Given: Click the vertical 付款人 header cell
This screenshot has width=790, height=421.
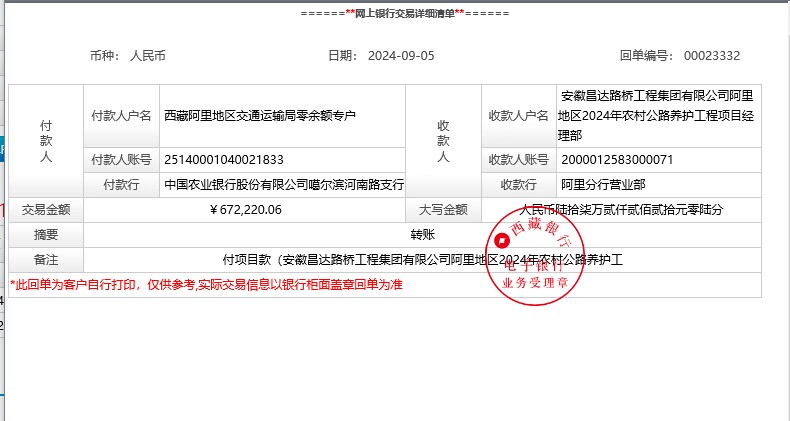Looking at the screenshot, I should point(46,142).
